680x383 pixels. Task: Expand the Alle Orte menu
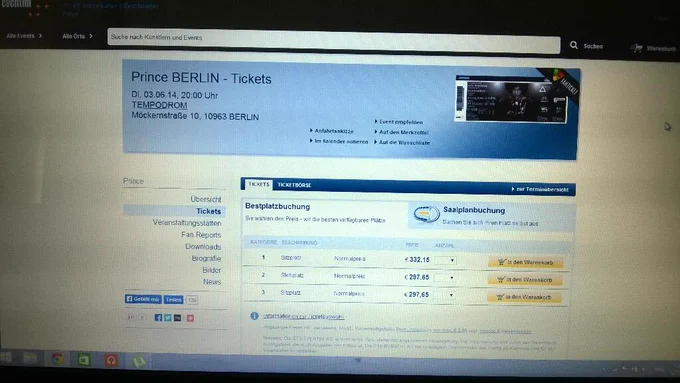point(78,36)
